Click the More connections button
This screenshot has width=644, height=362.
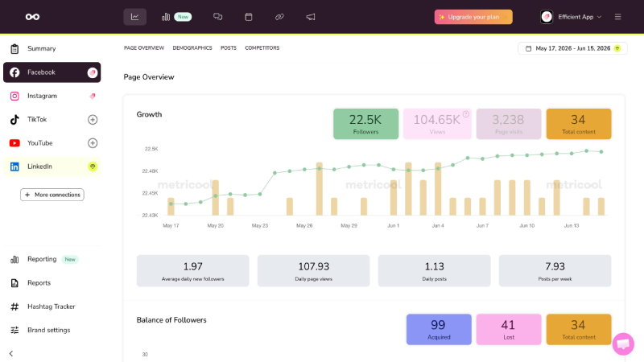tap(52, 195)
